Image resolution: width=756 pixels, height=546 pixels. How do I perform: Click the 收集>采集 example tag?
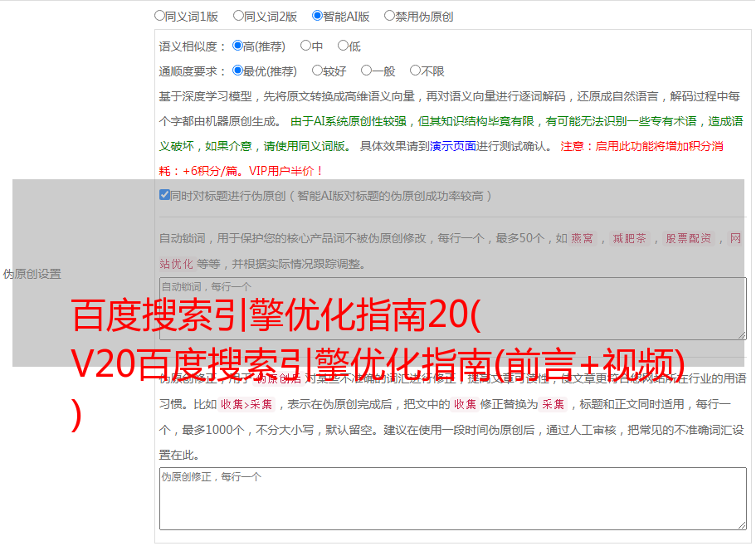(x=246, y=404)
